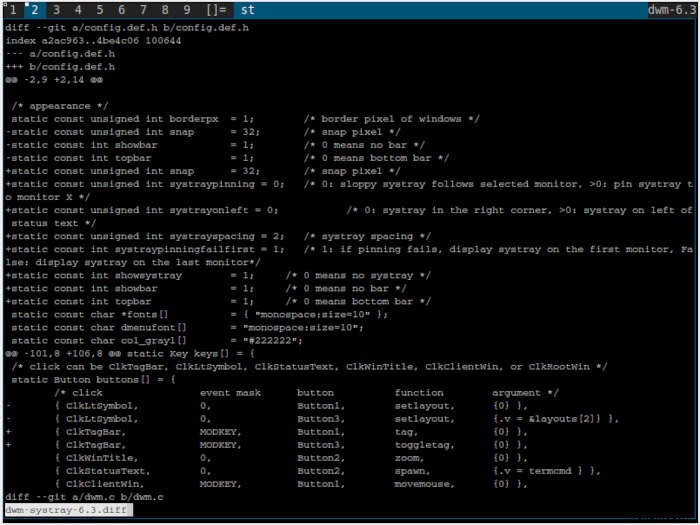Switch to dwm tag 3
This screenshot has width=700, height=525.
(56, 9)
